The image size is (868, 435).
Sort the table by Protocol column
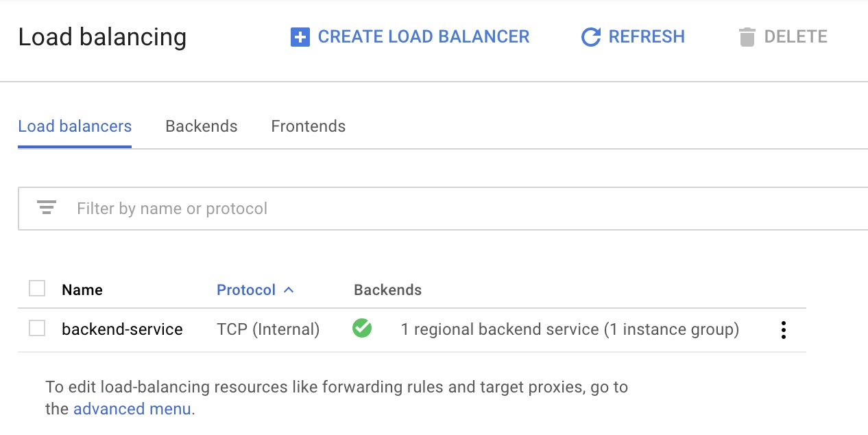tap(246, 290)
